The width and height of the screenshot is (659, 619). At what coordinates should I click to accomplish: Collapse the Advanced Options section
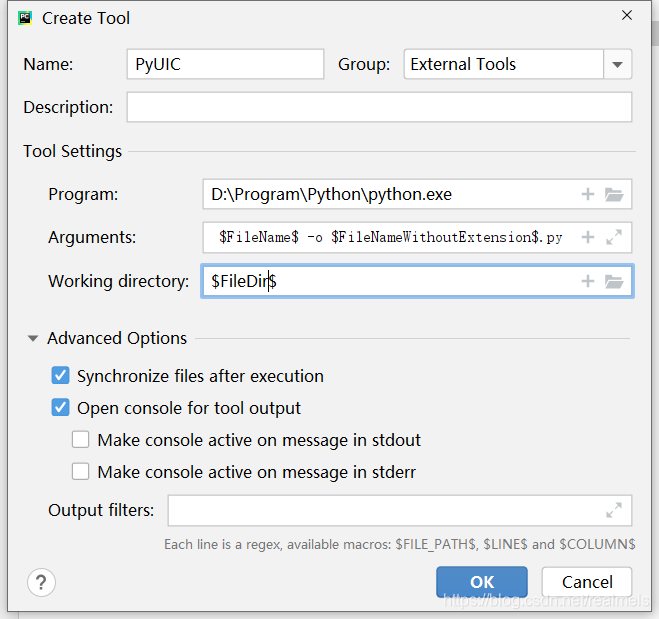click(33, 338)
